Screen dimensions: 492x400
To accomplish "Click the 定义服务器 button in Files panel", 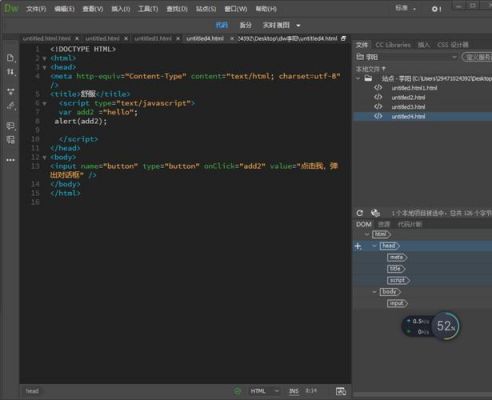I will 477,57.
